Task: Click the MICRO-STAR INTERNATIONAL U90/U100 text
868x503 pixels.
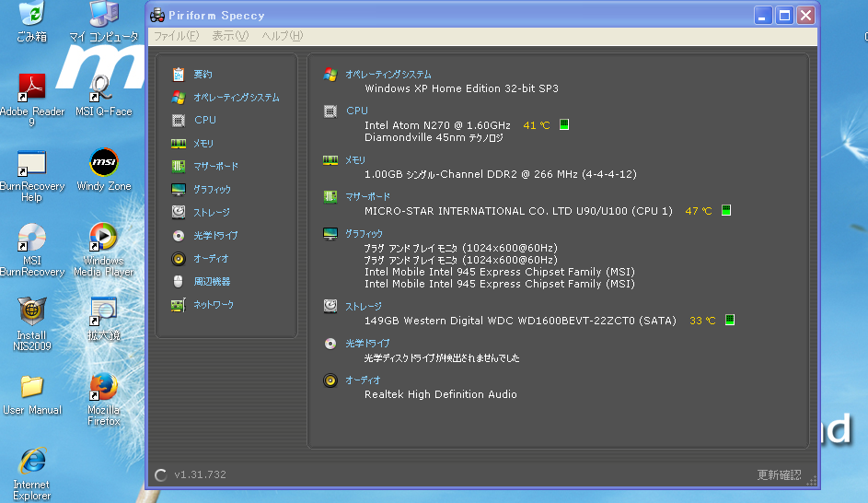Action: click(x=519, y=211)
